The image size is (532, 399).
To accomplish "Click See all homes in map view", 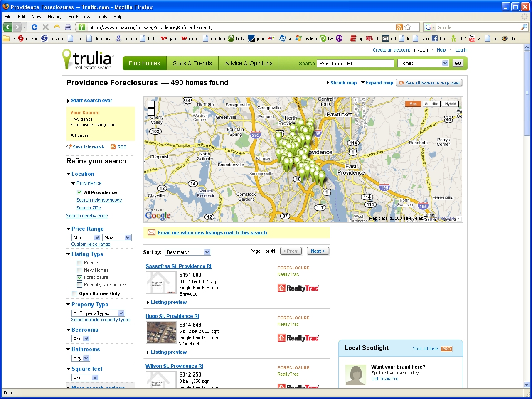I will pyautogui.click(x=429, y=83).
